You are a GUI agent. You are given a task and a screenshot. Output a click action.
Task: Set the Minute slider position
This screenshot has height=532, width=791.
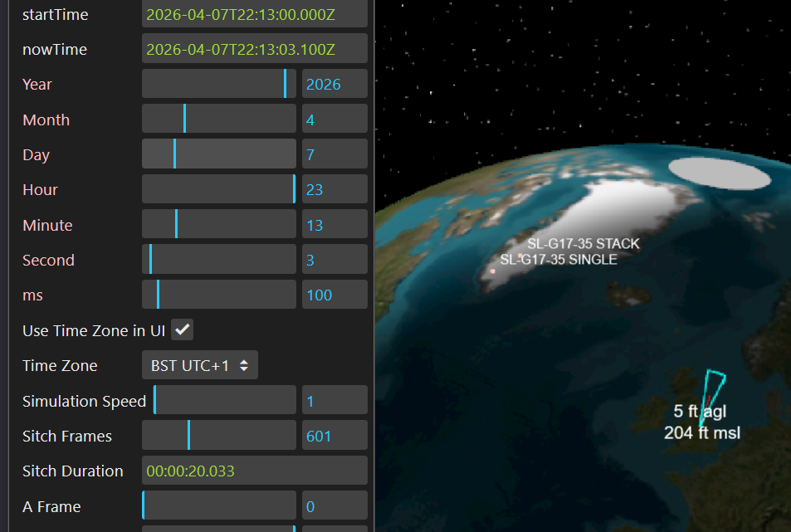pyautogui.click(x=219, y=225)
